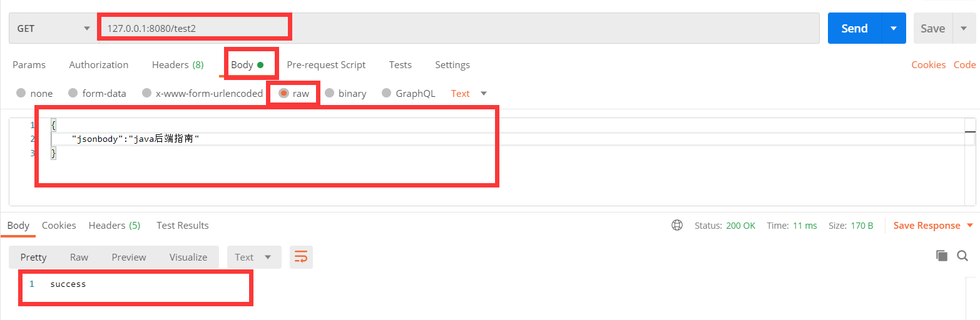Switch to the Headers (8) tab
The image size is (980, 320).
pyautogui.click(x=178, y=64)
